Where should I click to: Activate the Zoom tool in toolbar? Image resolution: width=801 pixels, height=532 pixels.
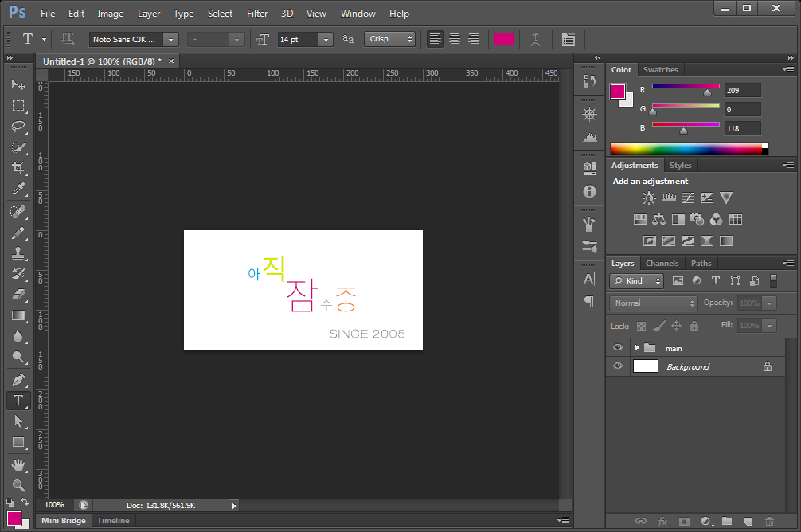tap(18, 484)
